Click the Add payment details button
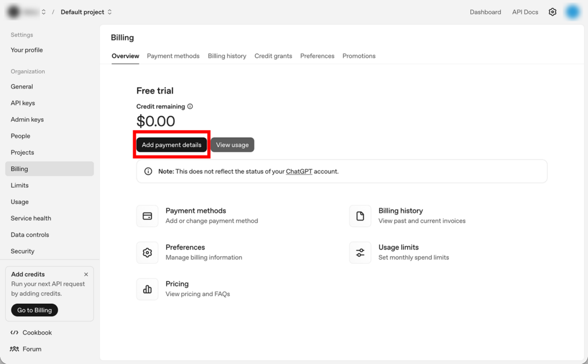Viewport: 588px width, 364px height. 171,145
